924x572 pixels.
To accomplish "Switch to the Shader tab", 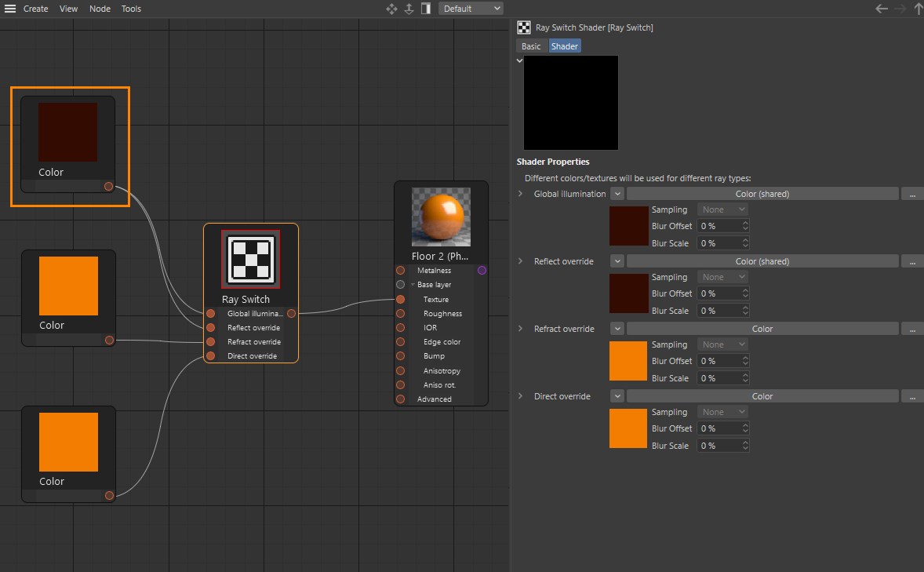I will 565,46.
